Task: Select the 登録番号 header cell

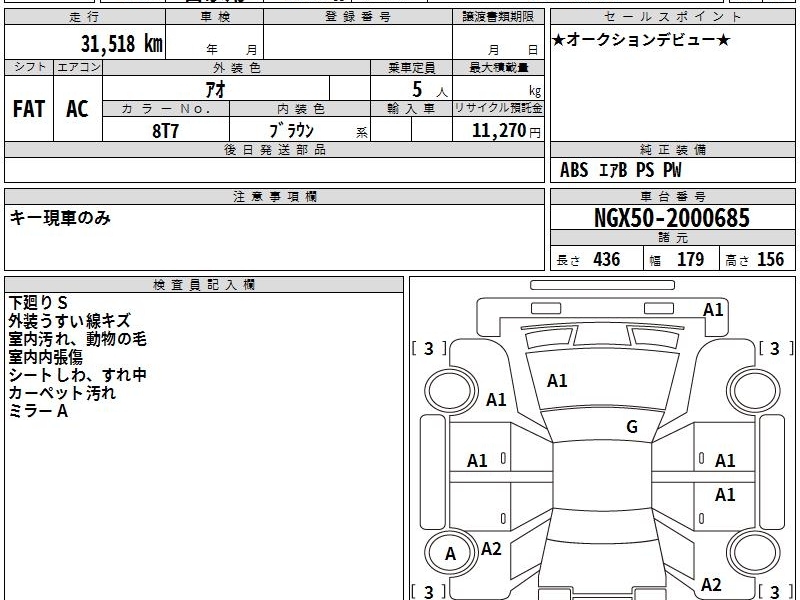Action: pos(358,17)
